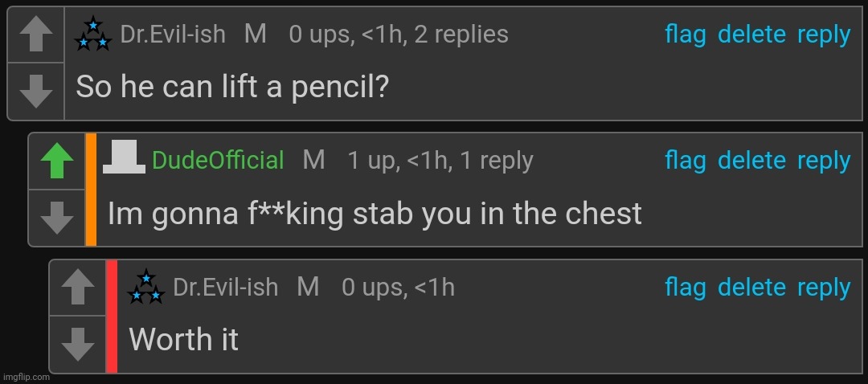Open DudeOfficial's profile via green username
This screenshot has height=384, width=868.
218,161
